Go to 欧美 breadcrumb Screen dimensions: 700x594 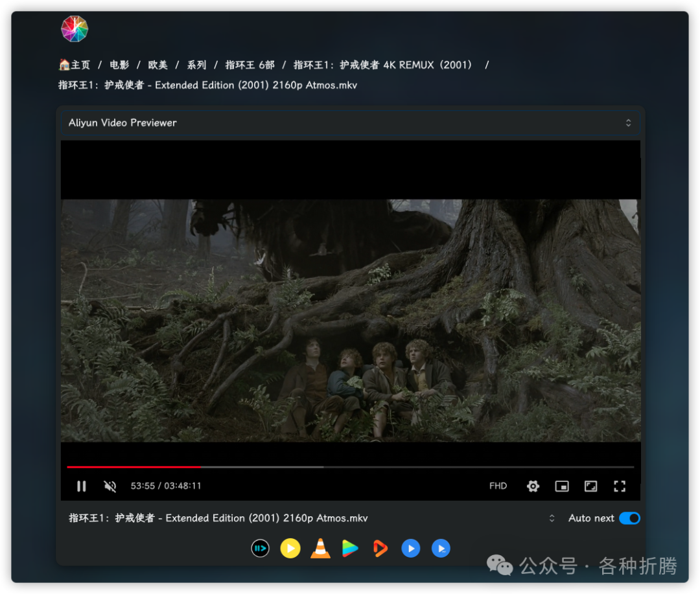pos(158,65)
